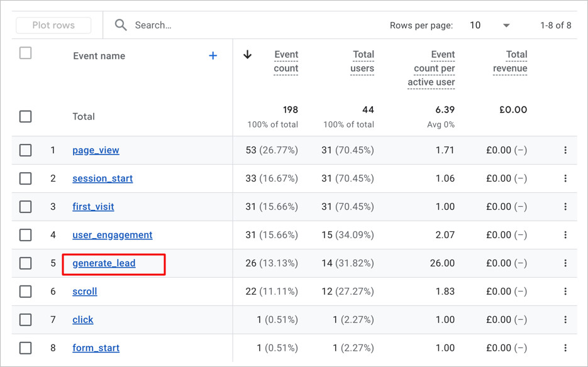This screenshot has height=367, width=588.
Task: Open the options menu for user_engagement row
Action: [x=565, y=234]
